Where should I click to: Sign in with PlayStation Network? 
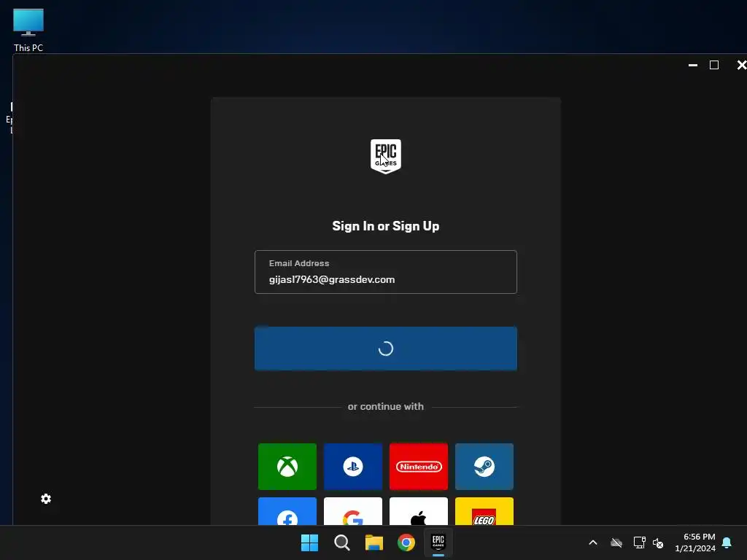point(353,466)
